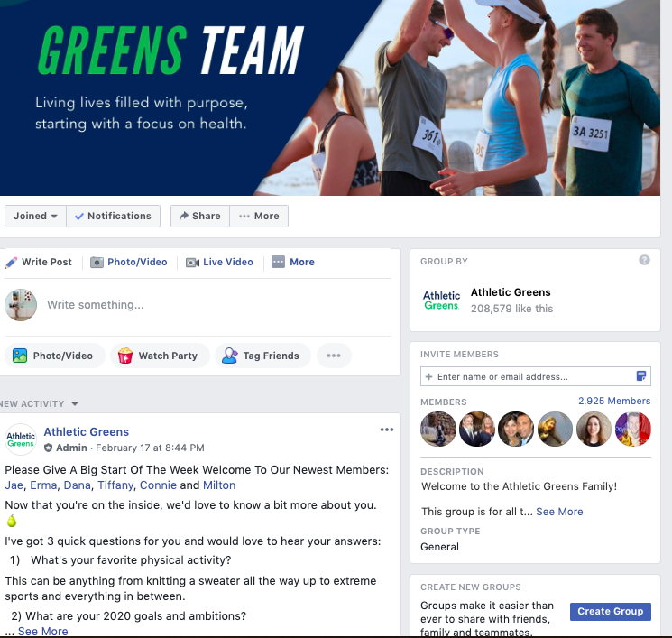
Task: Open Jae's profile link
Action: (x=14, y=485)
